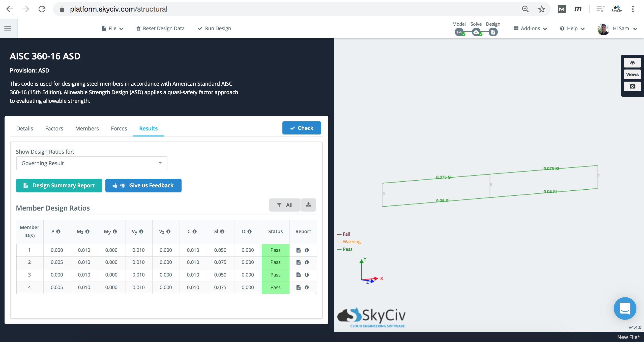The image size is (644, 342).
Task: Click the eye/visibility Views icon
Action: click(x=632, y=62)
